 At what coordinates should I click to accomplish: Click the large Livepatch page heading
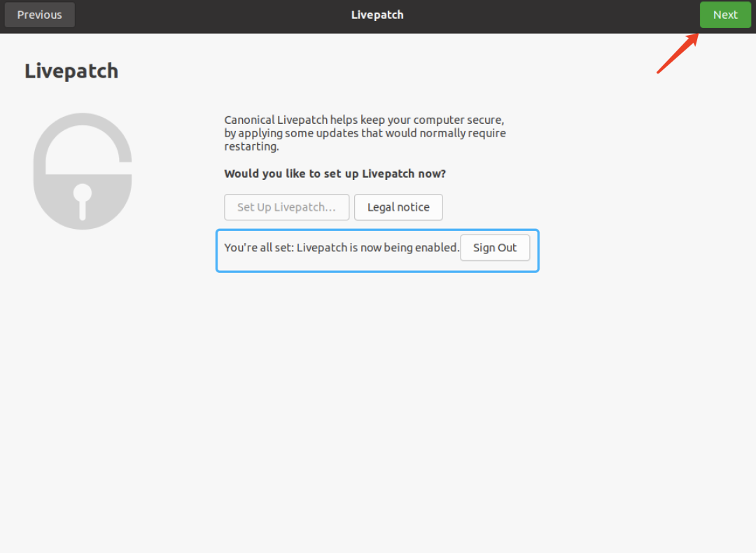coord(71,71)
